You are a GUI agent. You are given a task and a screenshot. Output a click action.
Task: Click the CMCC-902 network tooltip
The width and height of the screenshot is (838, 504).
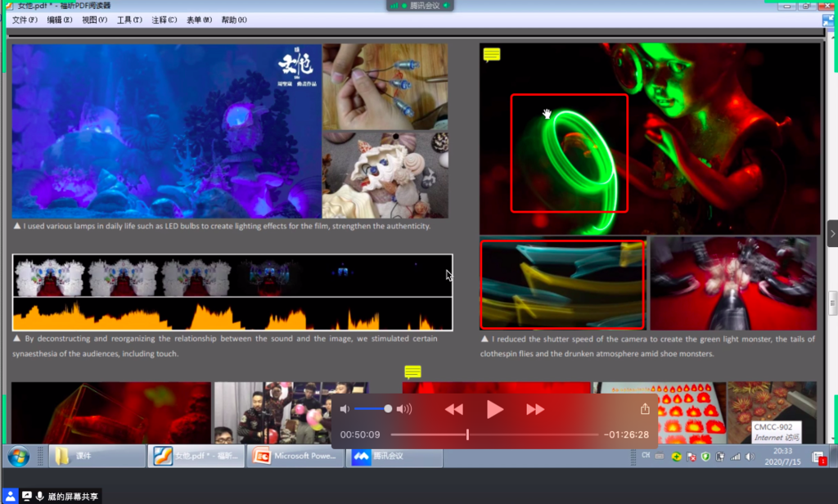point(777,432)
